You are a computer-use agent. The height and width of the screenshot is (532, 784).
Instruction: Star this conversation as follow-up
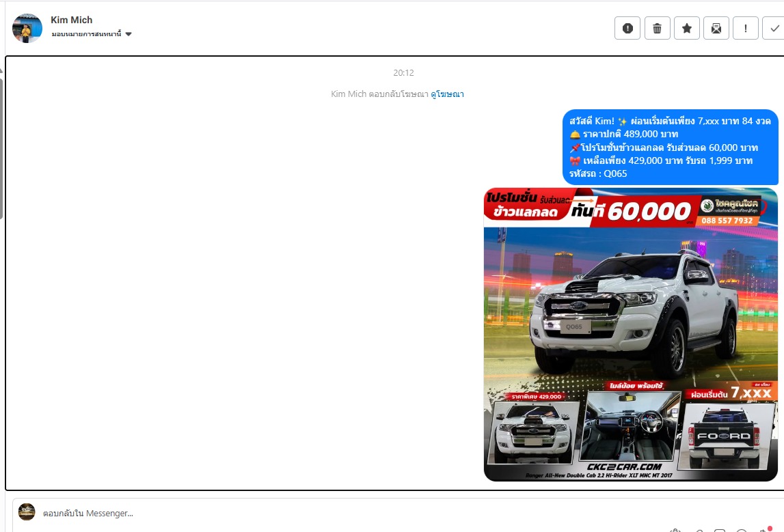686,28
